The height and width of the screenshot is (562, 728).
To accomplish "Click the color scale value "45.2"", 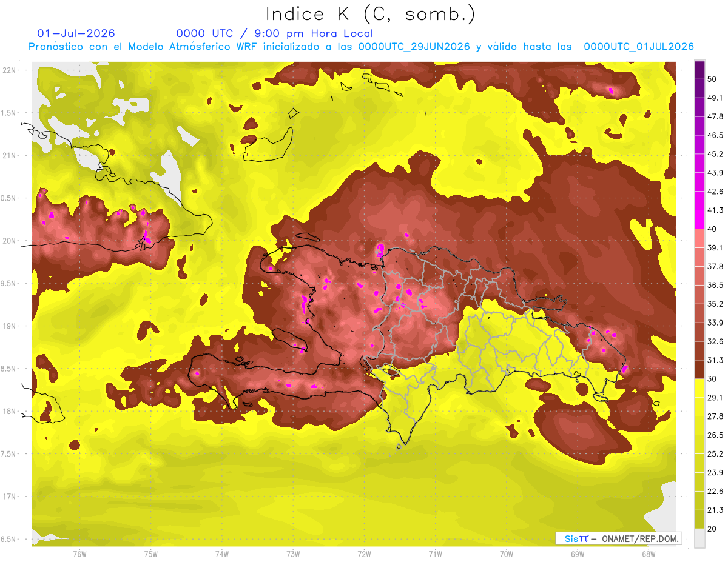I will (715, 154).
